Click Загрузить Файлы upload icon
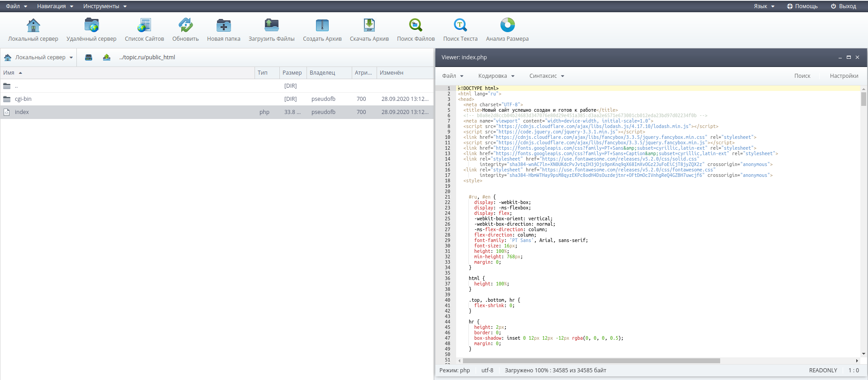 (271, 25)
